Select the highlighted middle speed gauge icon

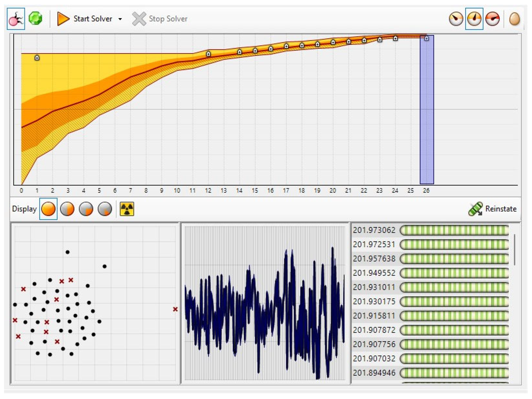474,19
